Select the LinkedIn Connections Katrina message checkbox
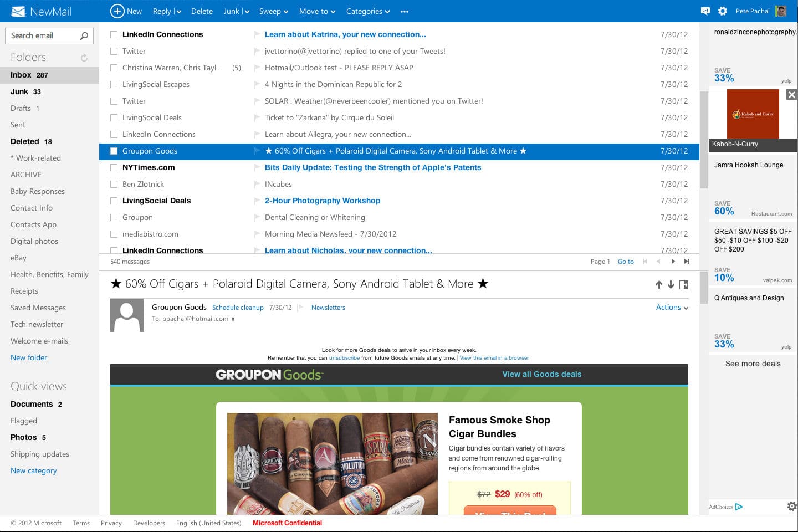798x532 pixels. pyautogui.click(x=114, y=34)
